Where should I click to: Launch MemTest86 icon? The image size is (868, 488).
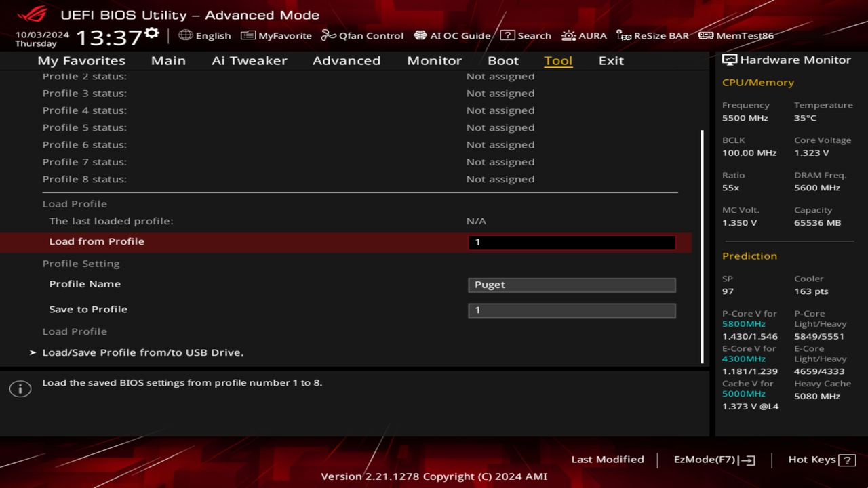(x=706, y=35)
